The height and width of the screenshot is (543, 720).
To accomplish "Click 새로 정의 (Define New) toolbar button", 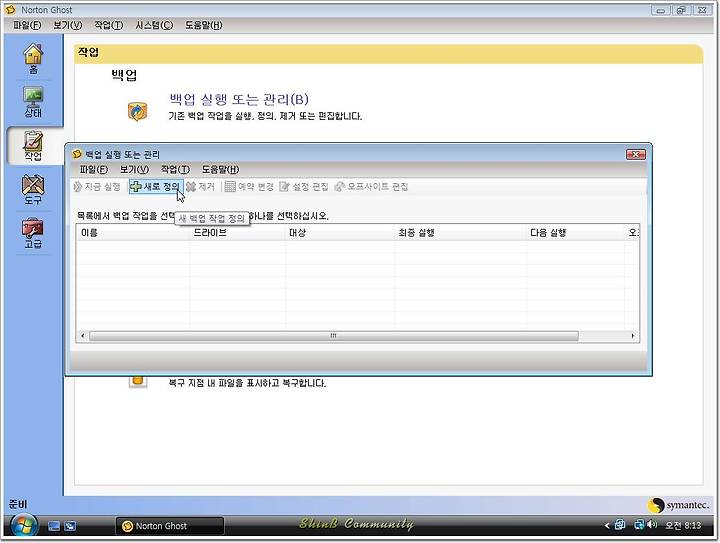I will click(156, 186).
